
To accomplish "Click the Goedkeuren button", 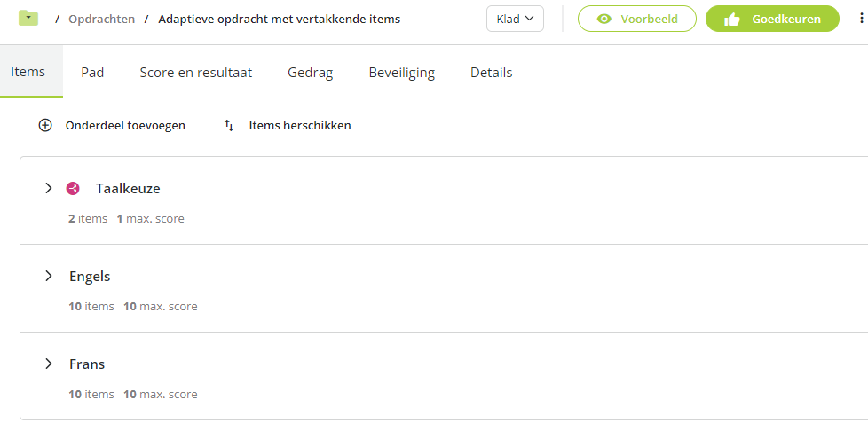I will 772,19.
